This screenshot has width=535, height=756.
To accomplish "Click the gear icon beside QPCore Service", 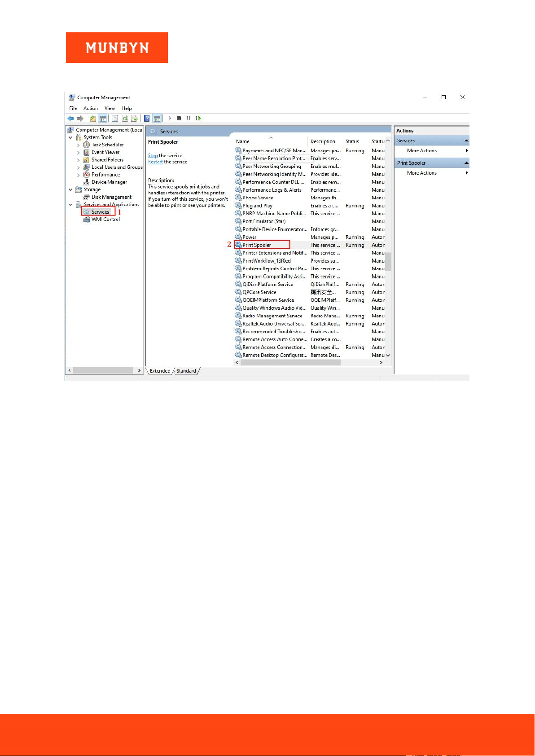I will (238, 292).
